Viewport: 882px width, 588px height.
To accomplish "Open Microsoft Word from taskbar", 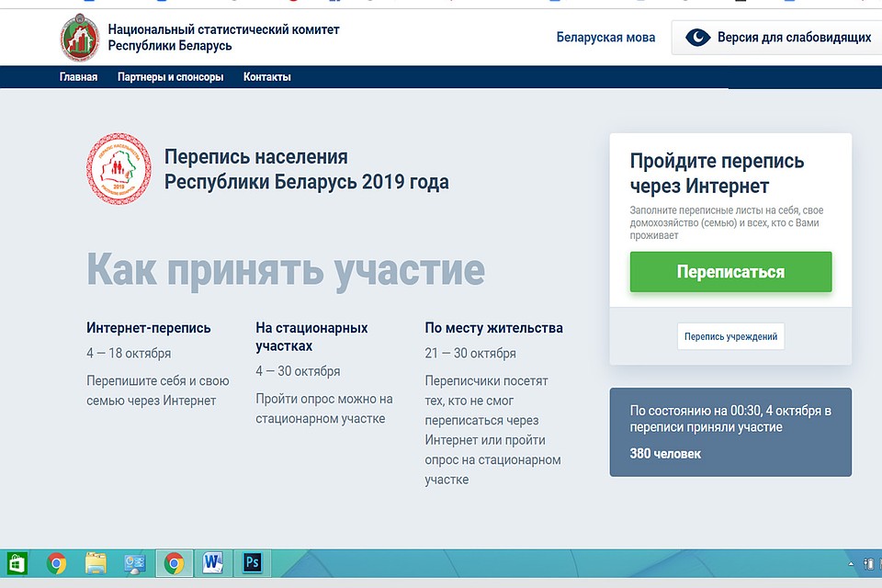I will [213, 563].
